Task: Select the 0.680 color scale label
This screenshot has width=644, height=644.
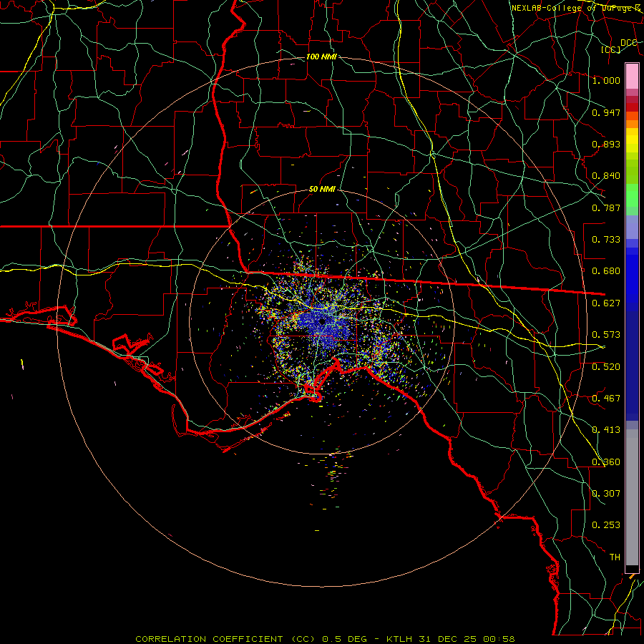Action: [606, 271]
